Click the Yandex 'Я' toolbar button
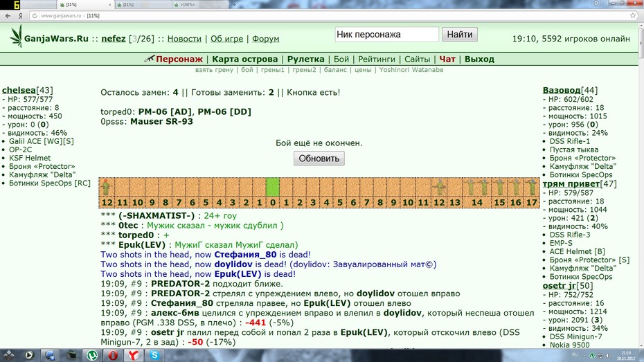This screenshot has width=644, height=362. pyautogui.click(x=20, y=16)
